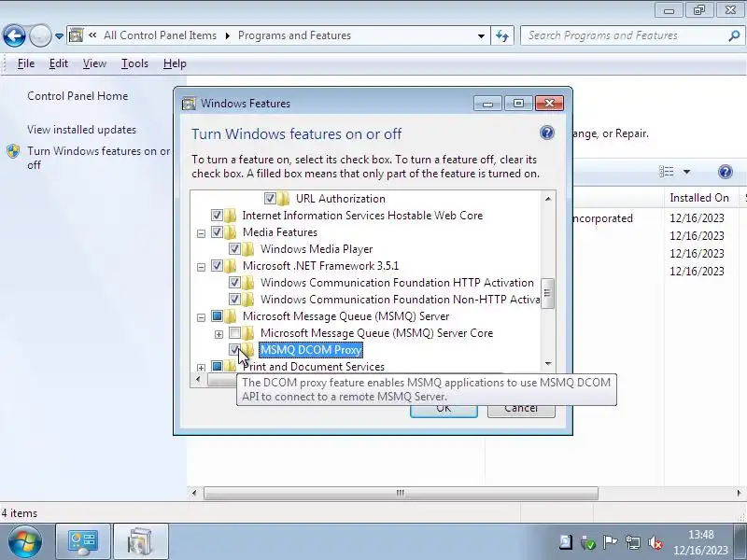The image size is (747, 560).
Task: Open the View menu
Action: pos(94,63)
